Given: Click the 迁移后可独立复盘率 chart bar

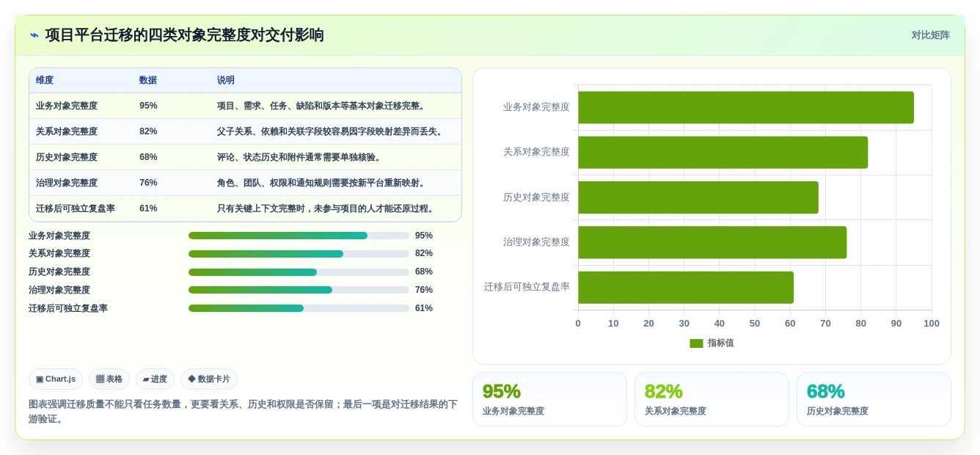Looking at the screenshot, I should (686, 288).
